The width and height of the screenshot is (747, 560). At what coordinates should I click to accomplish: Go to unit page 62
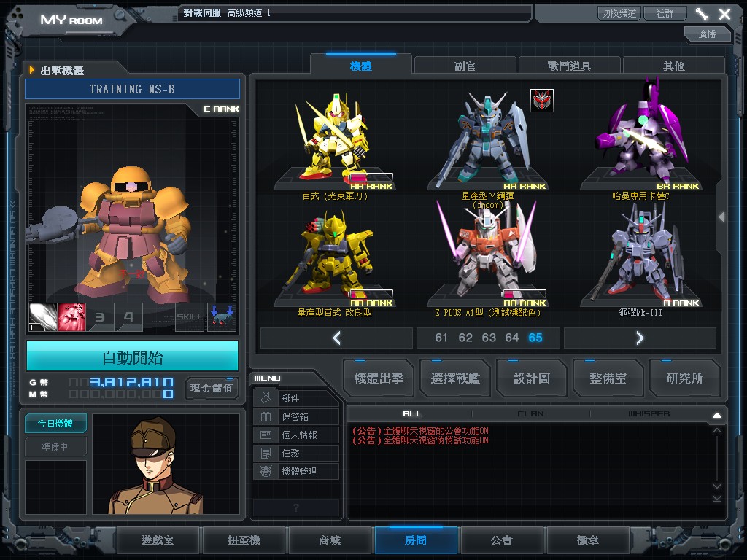(465, 338)
